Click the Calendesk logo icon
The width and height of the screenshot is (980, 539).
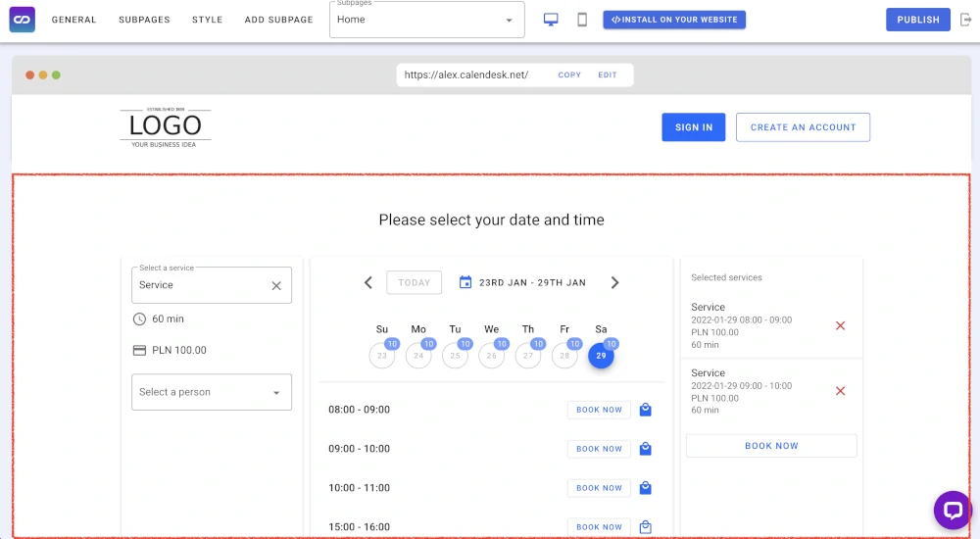(x=22, y=20)
